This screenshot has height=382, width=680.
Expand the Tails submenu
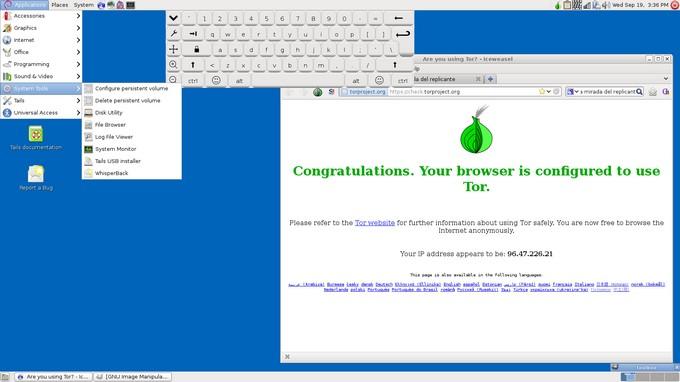pyautogui.click(x=41, y=101)
